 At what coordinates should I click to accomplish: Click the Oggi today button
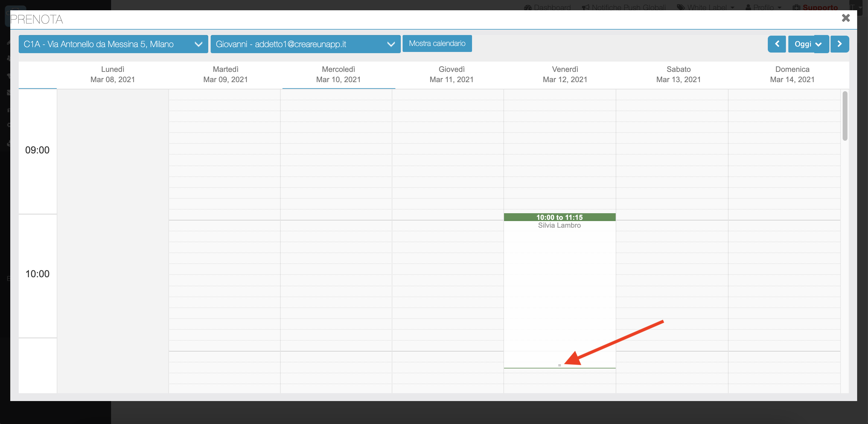pos(802,44)
